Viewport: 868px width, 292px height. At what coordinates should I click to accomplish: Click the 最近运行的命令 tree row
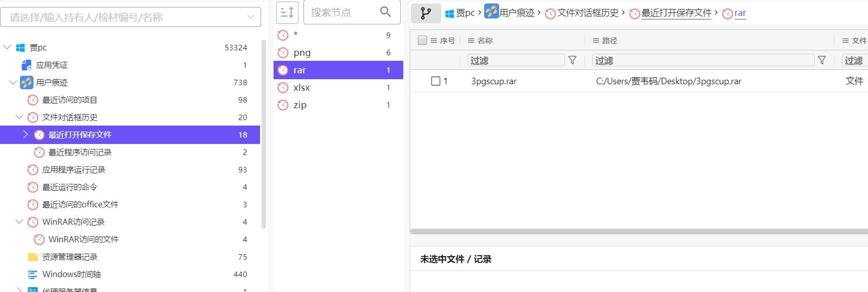[130, 187]
